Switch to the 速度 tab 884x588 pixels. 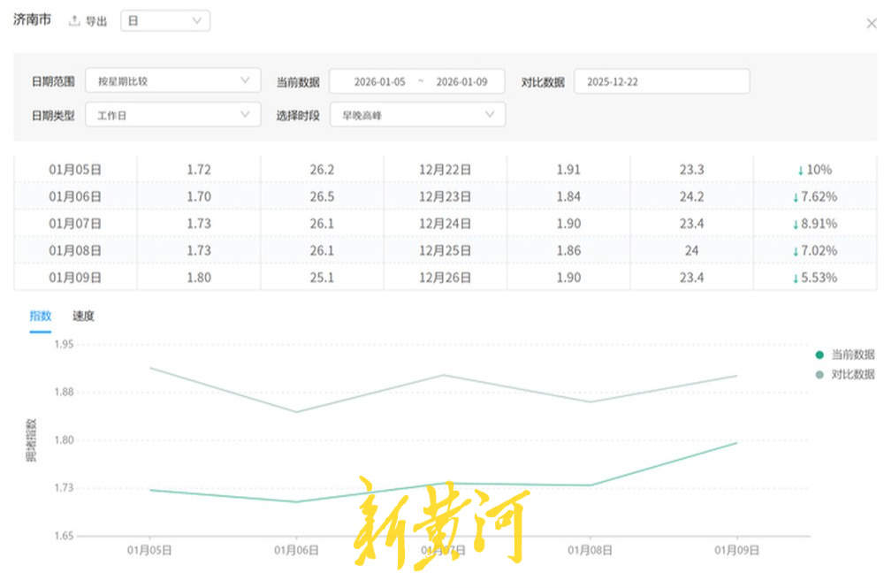(82, 316)
